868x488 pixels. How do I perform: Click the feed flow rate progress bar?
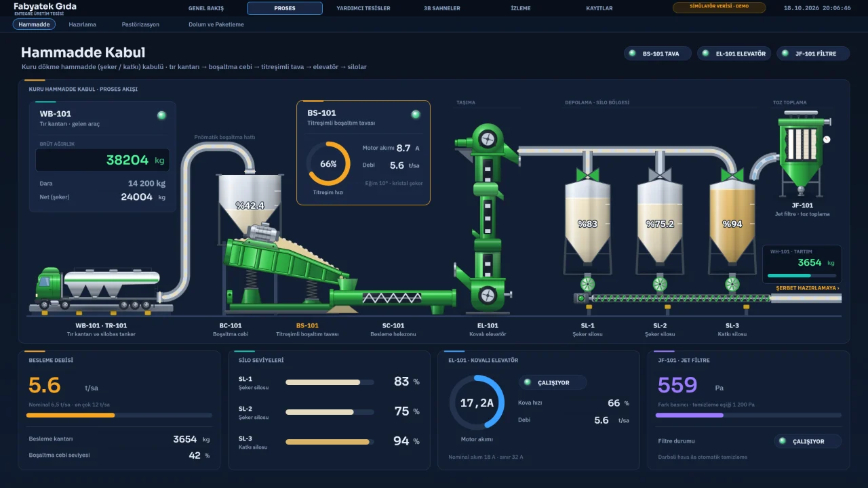[x=119, y=415]
